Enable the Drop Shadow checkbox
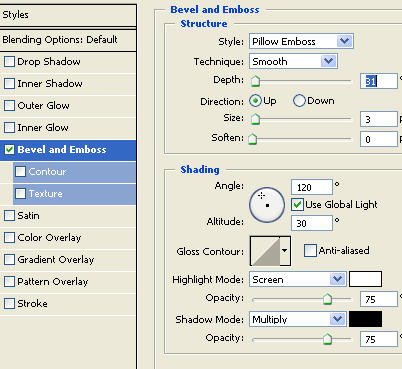Image resolution: width=402 pixels, height=369 pixels. 9,62
